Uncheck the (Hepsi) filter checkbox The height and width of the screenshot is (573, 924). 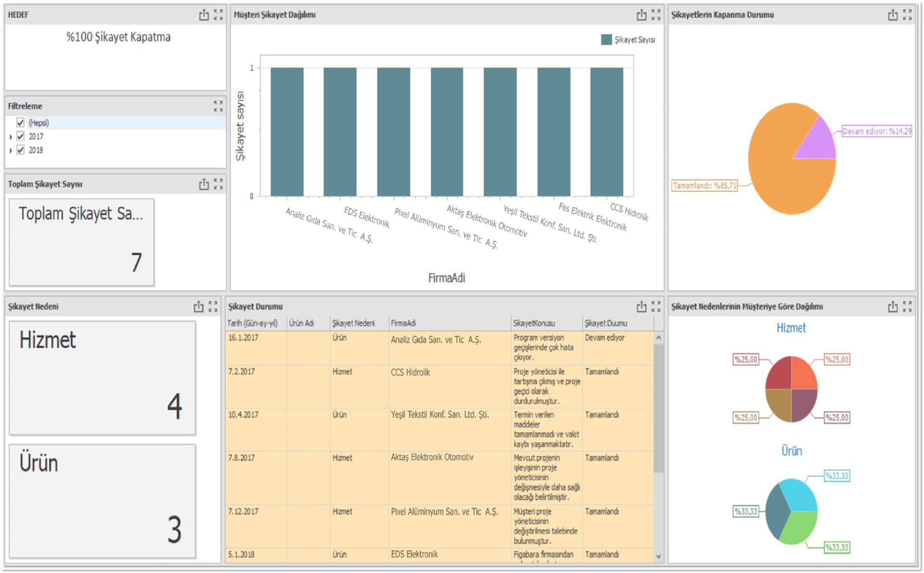(20, 123)
